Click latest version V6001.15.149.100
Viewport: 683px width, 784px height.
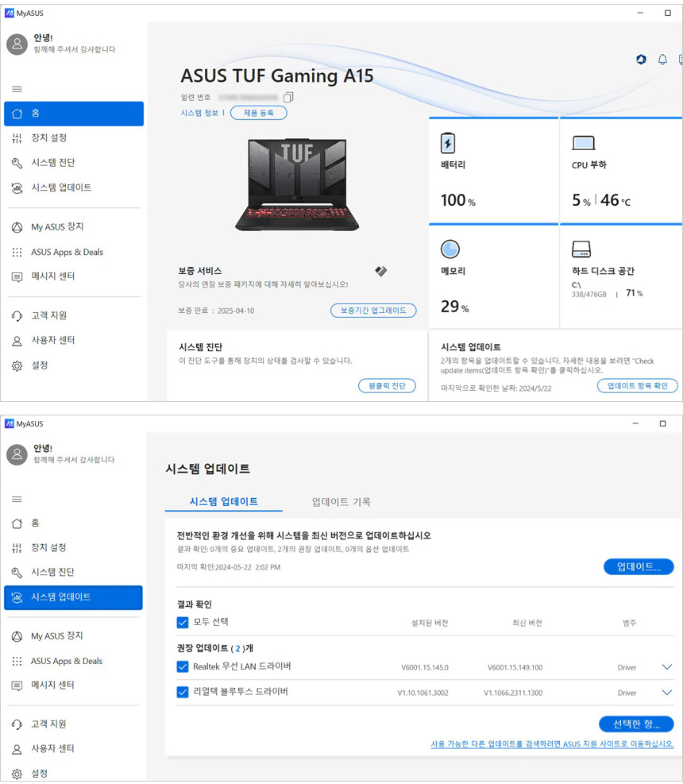pos(515,667)
